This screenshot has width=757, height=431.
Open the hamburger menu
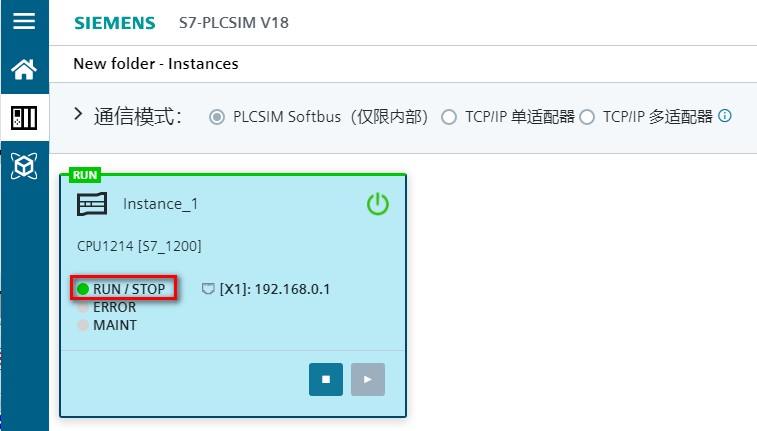(x=23, y=21)
